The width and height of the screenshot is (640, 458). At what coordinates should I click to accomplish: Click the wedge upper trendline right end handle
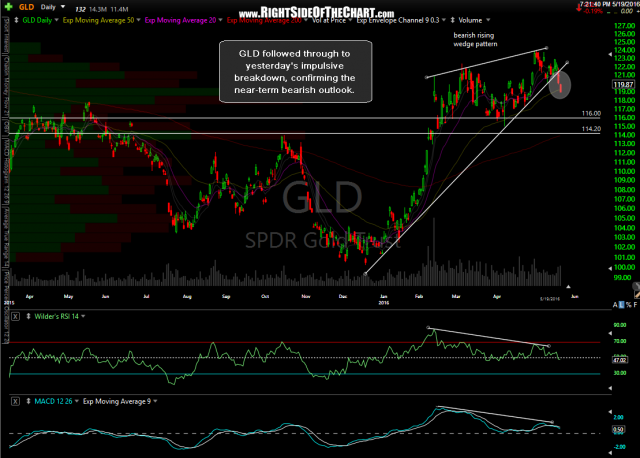[547, 48]
